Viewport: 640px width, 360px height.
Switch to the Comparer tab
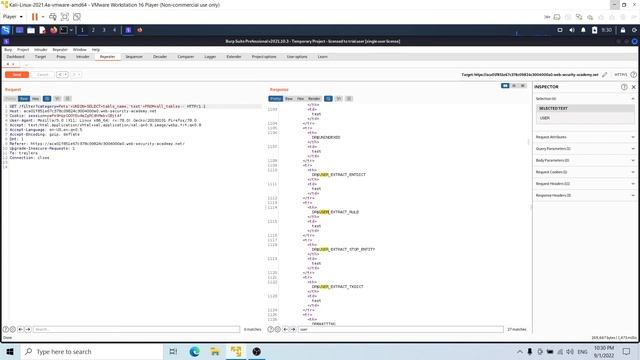pos(186,57)
